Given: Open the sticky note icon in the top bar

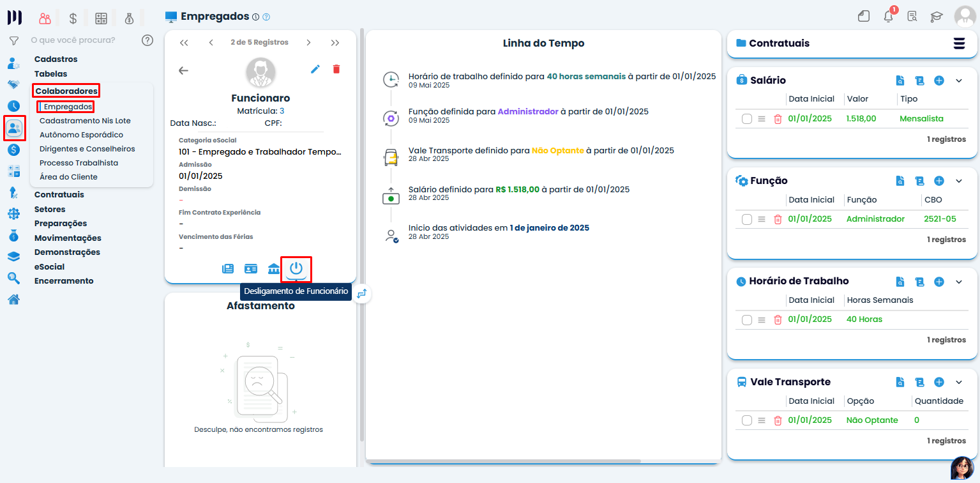Looking at the screenshot, I should pyautogui.click(x=864, y=17).
